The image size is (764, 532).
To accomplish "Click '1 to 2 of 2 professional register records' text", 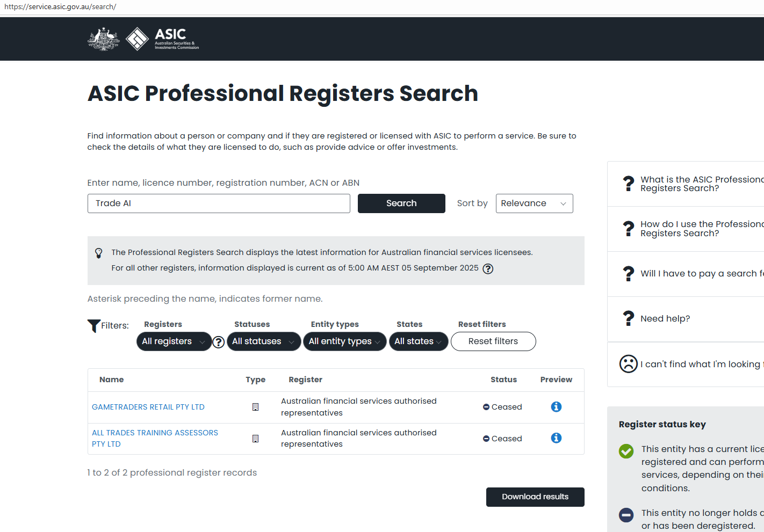I will pyautogui.click(x=172, y=473).
